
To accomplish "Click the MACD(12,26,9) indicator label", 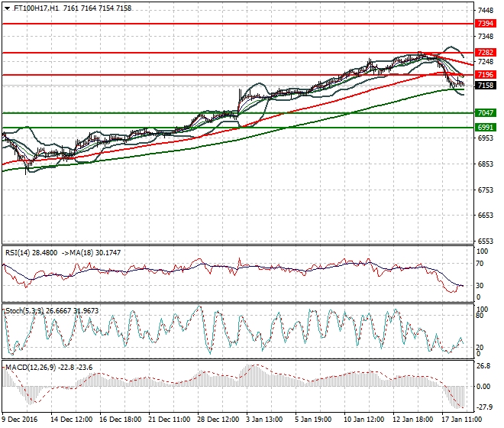I will click(x=31, y=367).
